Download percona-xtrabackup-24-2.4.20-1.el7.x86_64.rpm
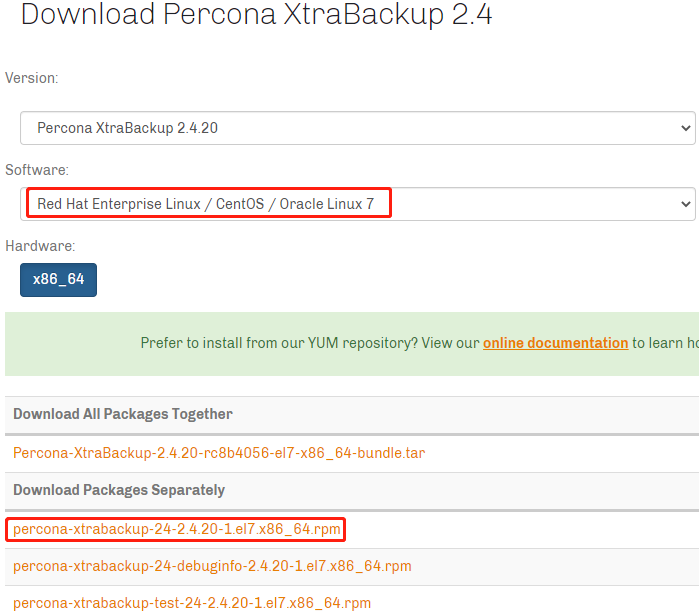Image resolution: width=699 pixels, height=615 pixels. pyautogui.click(x=177, y=529)
